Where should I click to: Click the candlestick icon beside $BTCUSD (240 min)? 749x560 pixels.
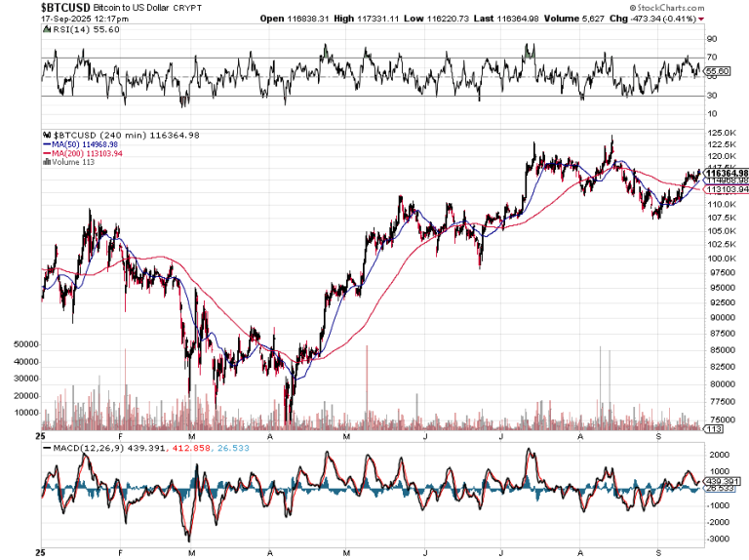pyautogui.click(x=49, y=136)
